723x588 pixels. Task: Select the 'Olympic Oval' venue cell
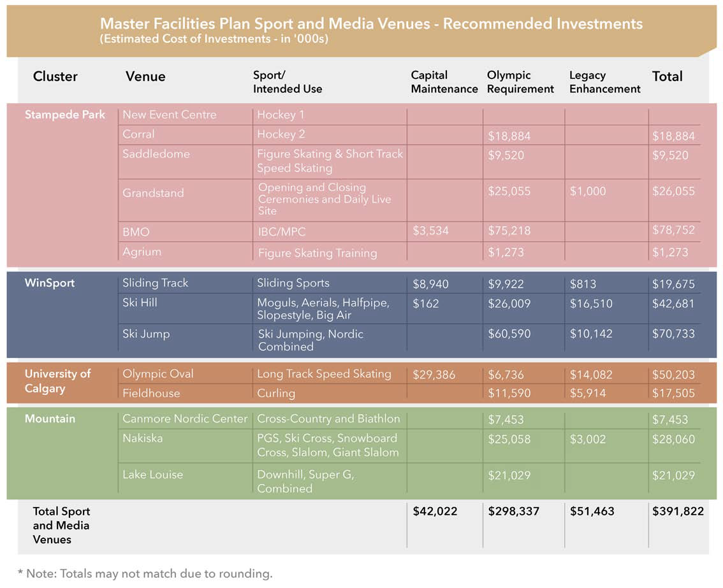(158, 374)
